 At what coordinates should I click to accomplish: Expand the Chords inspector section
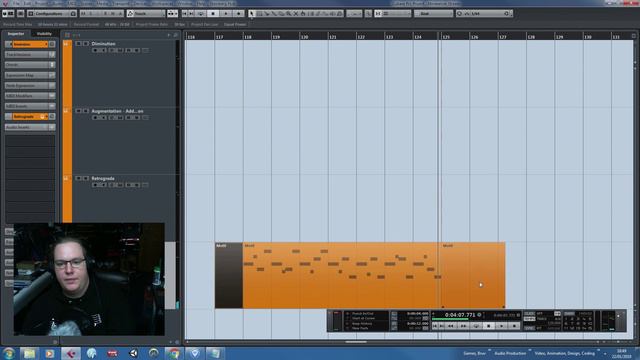[30, 64]
